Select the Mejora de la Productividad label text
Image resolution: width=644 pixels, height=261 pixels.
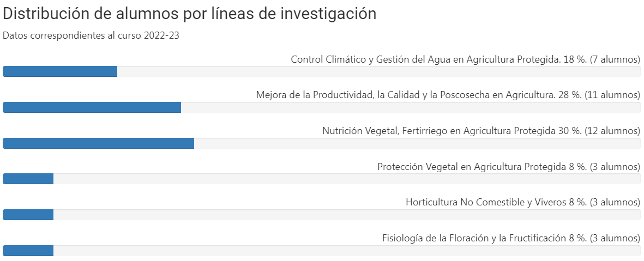[448, 95]
